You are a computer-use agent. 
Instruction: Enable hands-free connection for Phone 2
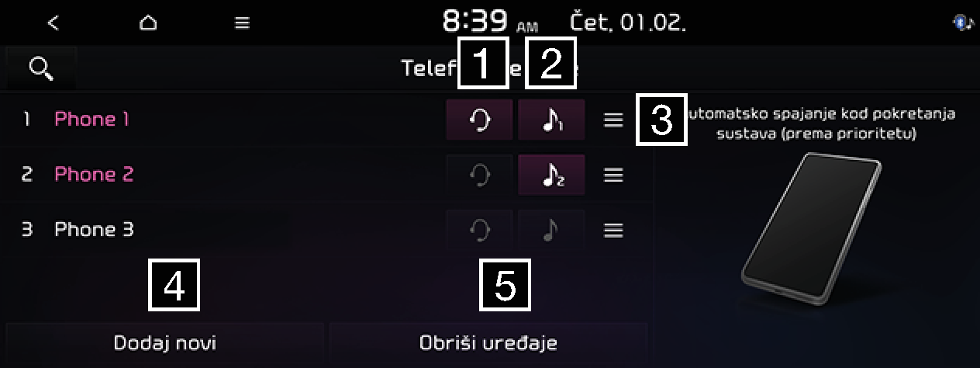(479, 175)
